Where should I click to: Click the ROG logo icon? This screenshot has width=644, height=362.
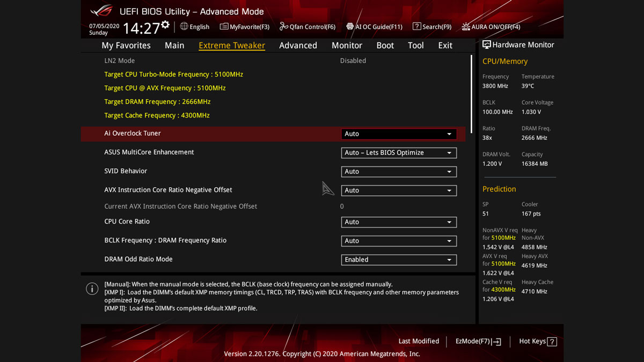[x=100, y=11]
